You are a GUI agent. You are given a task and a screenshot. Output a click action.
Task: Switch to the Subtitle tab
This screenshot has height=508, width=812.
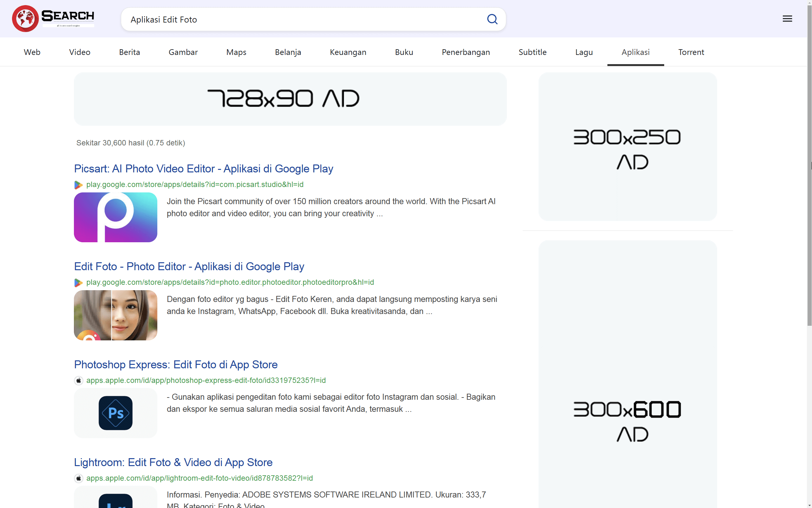[533, 52]
